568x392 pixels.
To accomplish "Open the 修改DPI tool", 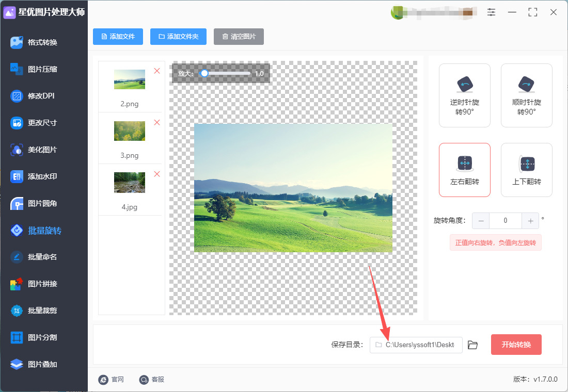I will (x=33, y=96).
